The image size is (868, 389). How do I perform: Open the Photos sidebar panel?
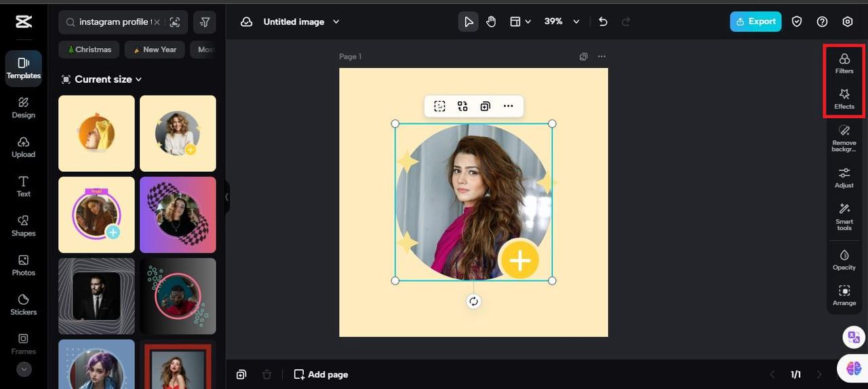24,265
